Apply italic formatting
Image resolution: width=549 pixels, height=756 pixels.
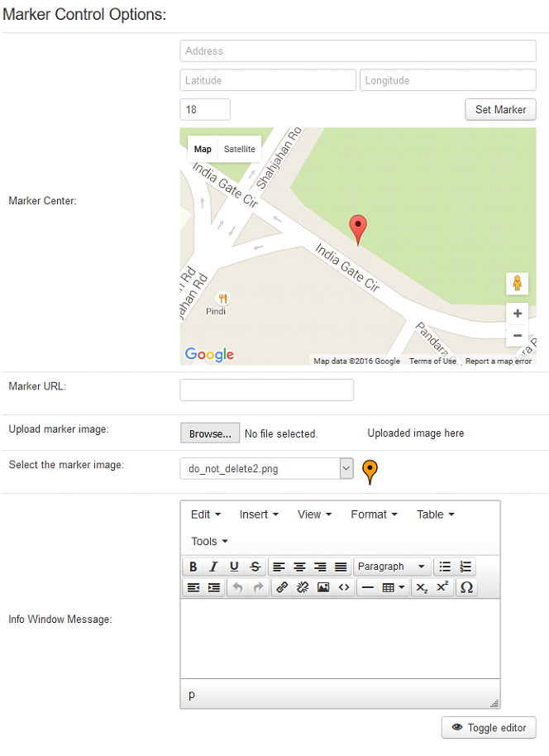(x=213, y=567)
